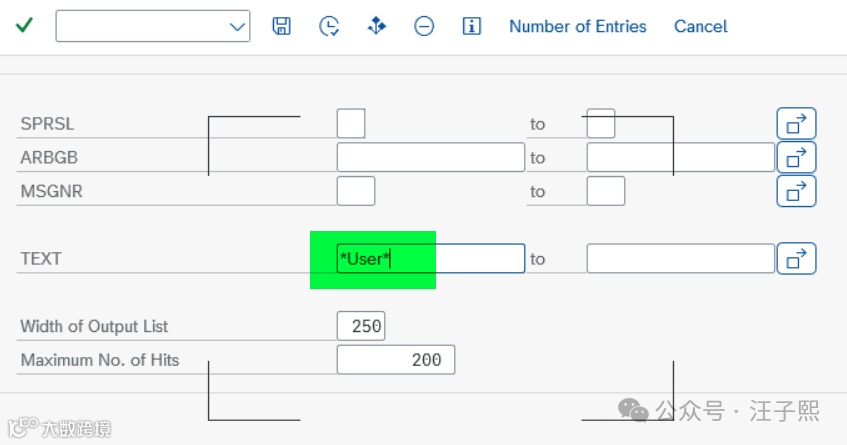Click the selection options diamond icon
The image size is (847, 445).
[377, 26]
